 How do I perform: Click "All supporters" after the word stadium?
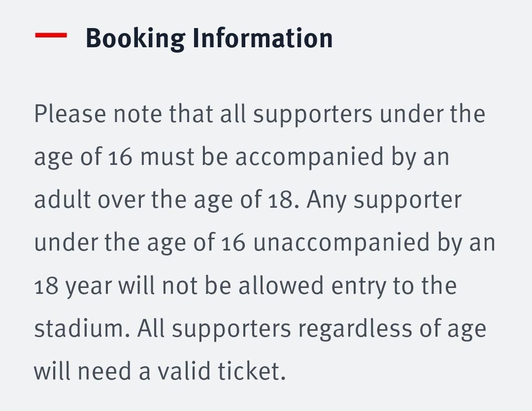coord(214,329)
